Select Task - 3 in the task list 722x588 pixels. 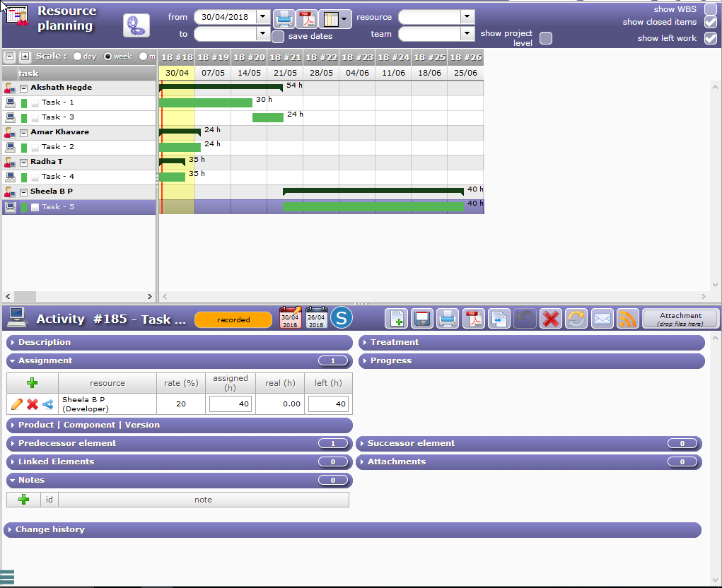click(57, 117)
